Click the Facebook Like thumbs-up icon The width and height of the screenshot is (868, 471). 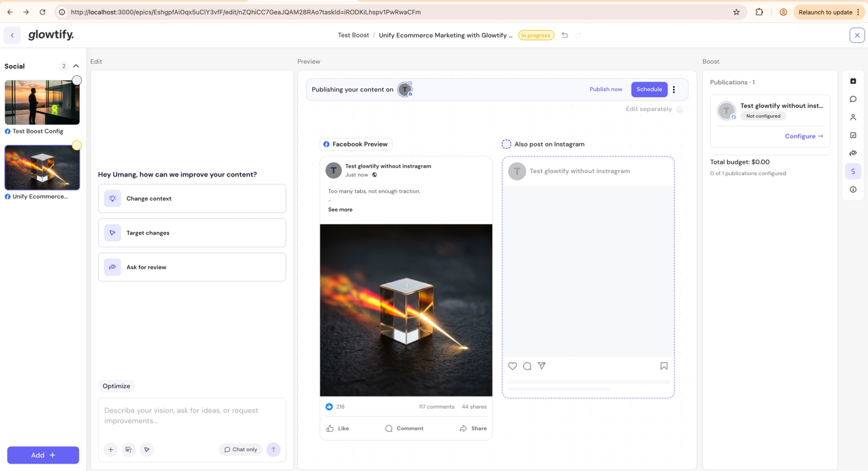click(330, 428)
